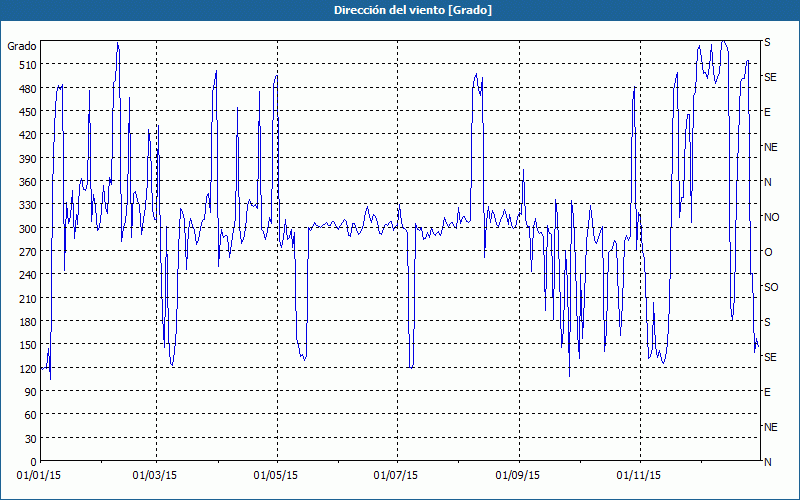Select the 150 y-axis tick label
Screen dimensions: 800x500
[28, 345]
